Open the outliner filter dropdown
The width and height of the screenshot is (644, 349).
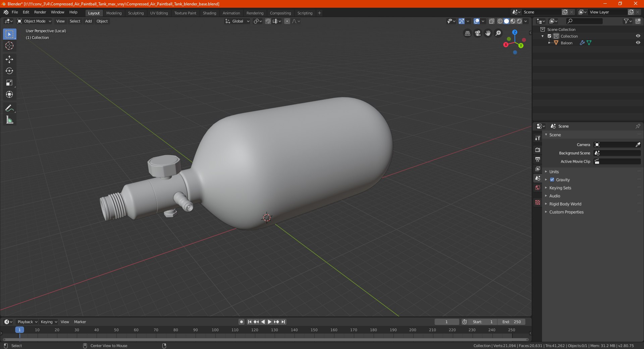coord(627,21)
